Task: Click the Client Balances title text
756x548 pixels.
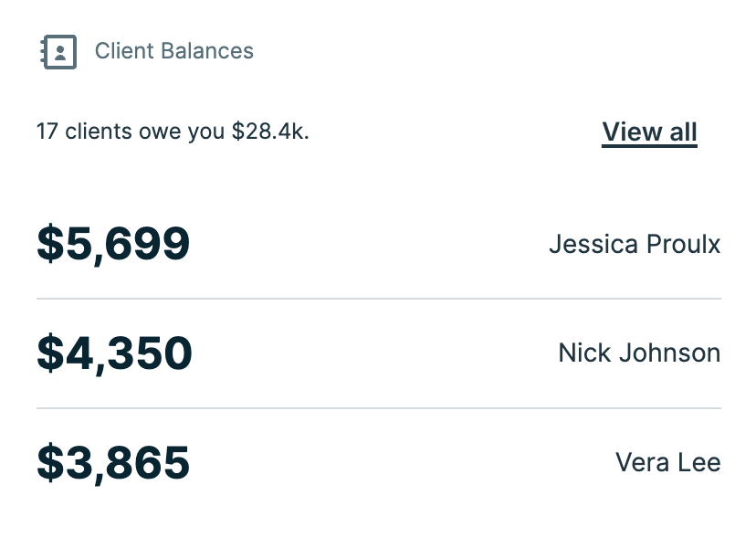Action: click(173, 51)
